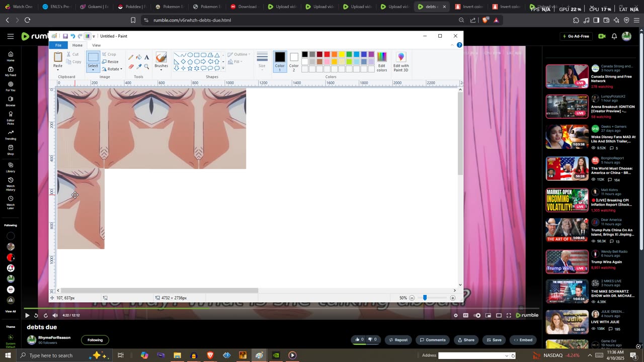The width and height of the screenshot is (644, 362).
Task: Dislike the video with thumbs down
Action: (373, 339)
